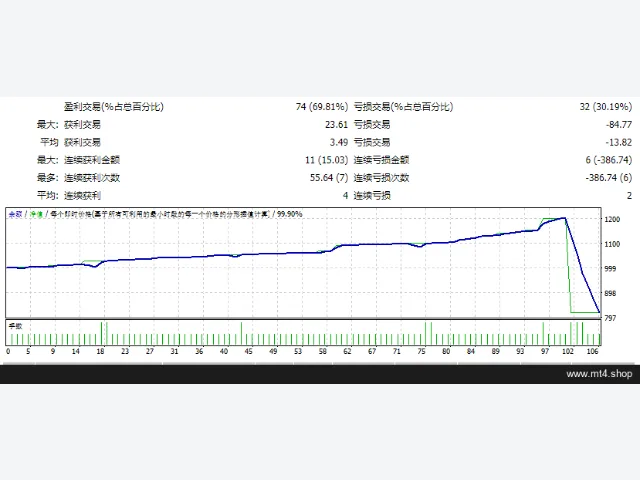Click the x-axis label 18
The height and width of the screenshot is (480, 640).
[100, 351]
